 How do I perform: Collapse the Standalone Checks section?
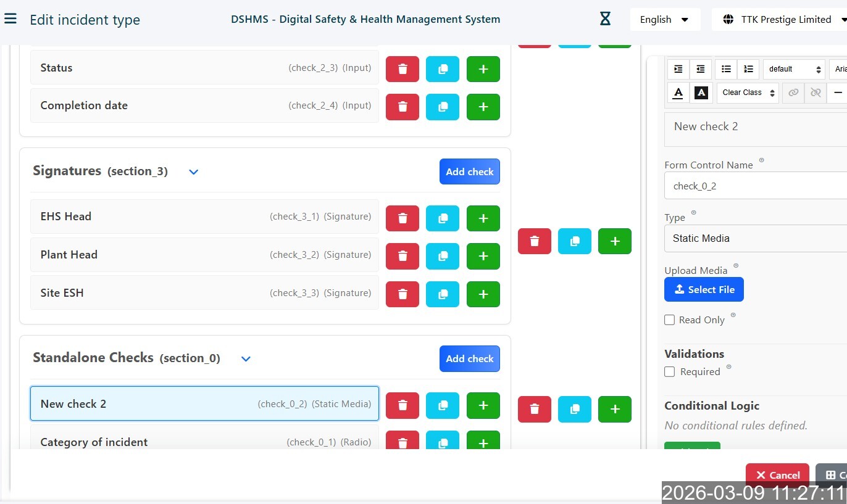click(246, 359)
